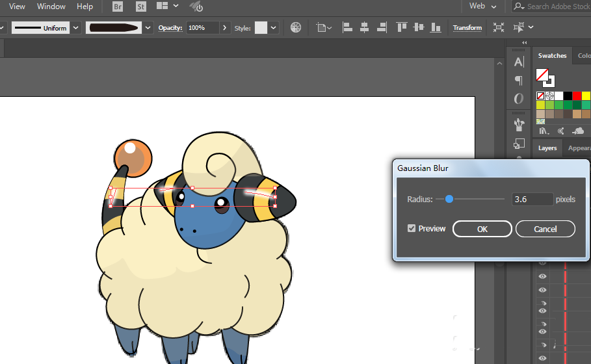Click the brush definition preview stroke
Viewport: 591px width, 364px height.
(x=114, y=27)
